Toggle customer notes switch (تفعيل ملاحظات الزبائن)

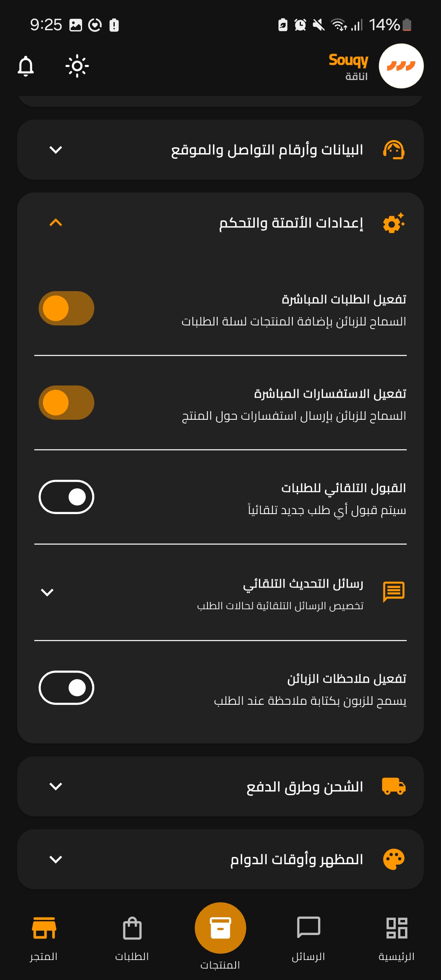(x=67, y=688)
